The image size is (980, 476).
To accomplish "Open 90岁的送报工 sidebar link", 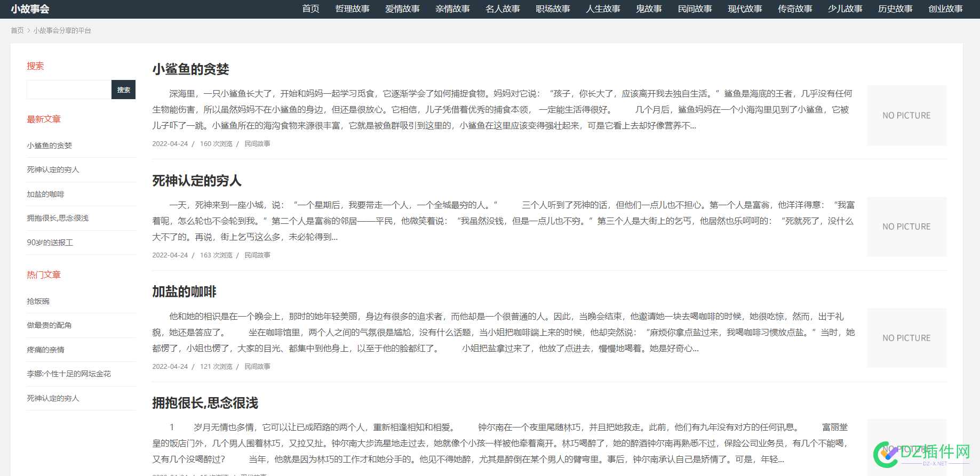I will click(50, 243).
